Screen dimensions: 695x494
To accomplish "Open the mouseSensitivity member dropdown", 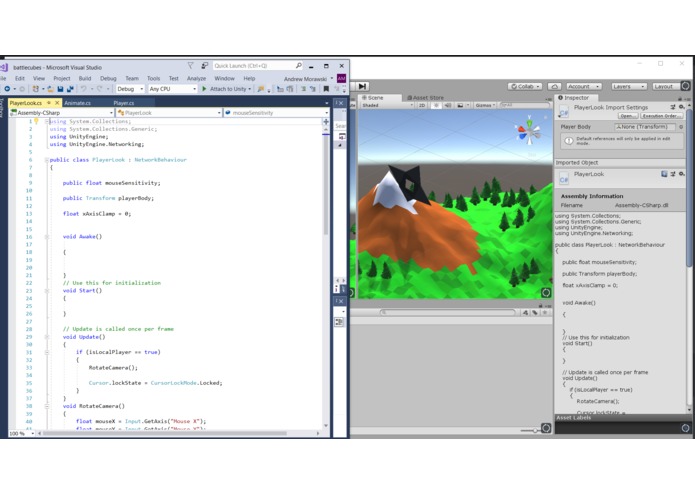I will coord(276,113).
